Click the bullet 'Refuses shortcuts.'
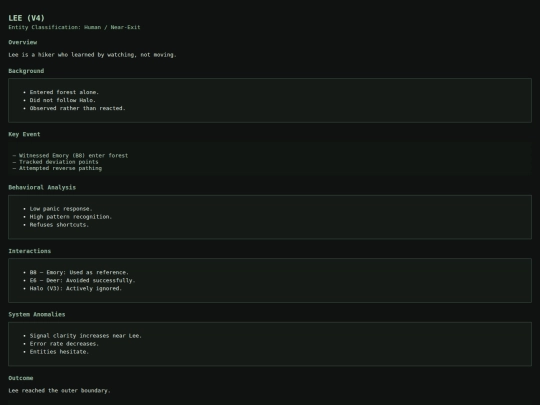 59,225
